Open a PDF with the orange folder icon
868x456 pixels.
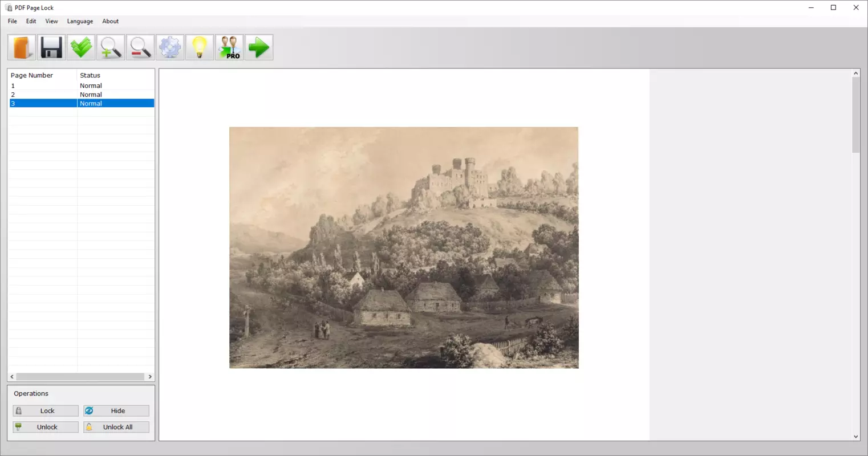(22, 47)
